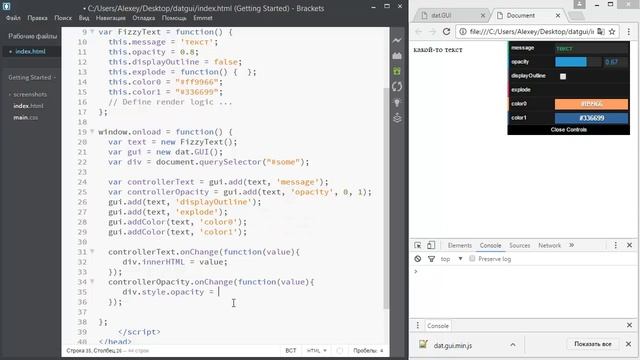The width and height of the screenshot is (640, 360).
Task: Open DevTools customize three-dot menu
Action: click(616, 245)
